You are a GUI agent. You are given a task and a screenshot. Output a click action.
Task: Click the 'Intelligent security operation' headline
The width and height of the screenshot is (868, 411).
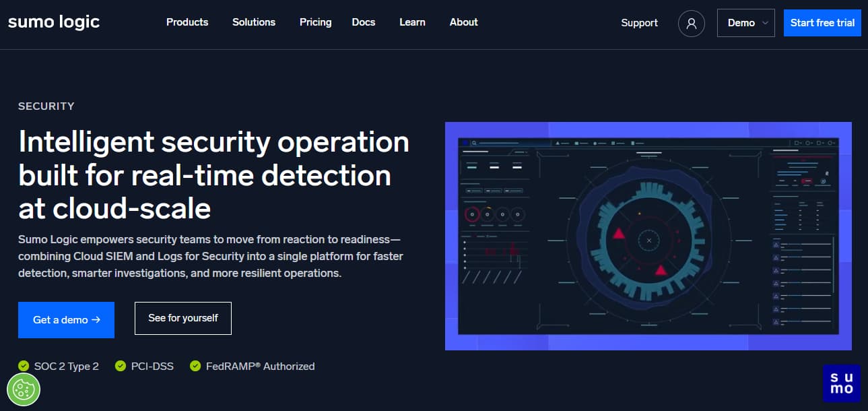point(214,175)
